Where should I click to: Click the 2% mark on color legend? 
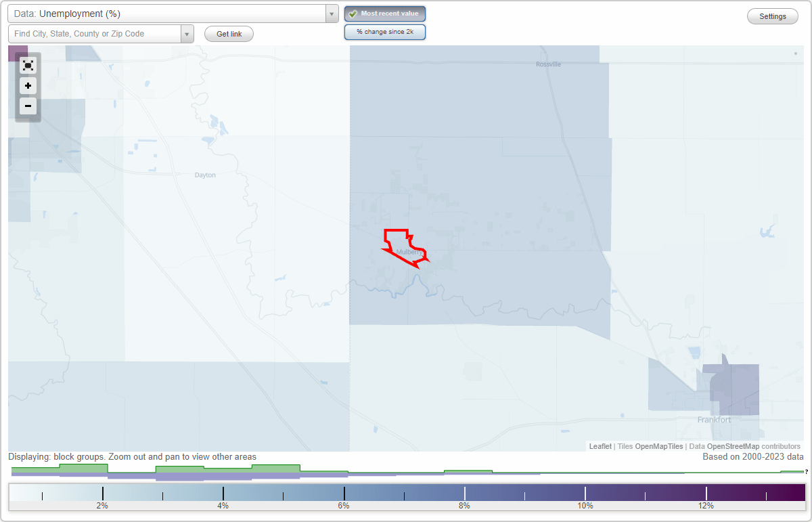[x=103, y=493]
